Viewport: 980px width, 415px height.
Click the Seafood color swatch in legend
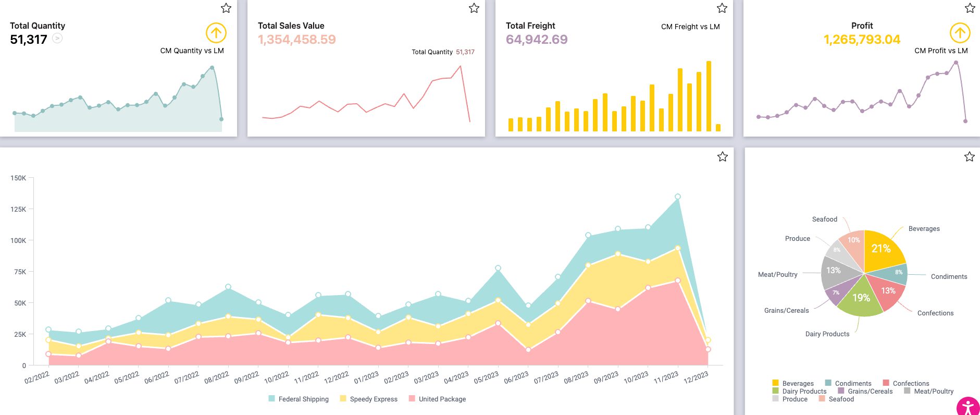point(822,399)
